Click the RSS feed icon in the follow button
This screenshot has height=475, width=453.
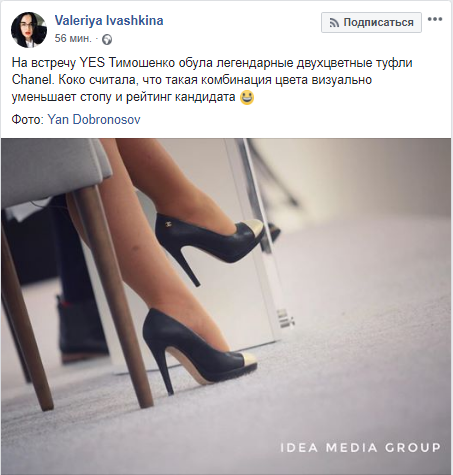(x=334, y=23)
